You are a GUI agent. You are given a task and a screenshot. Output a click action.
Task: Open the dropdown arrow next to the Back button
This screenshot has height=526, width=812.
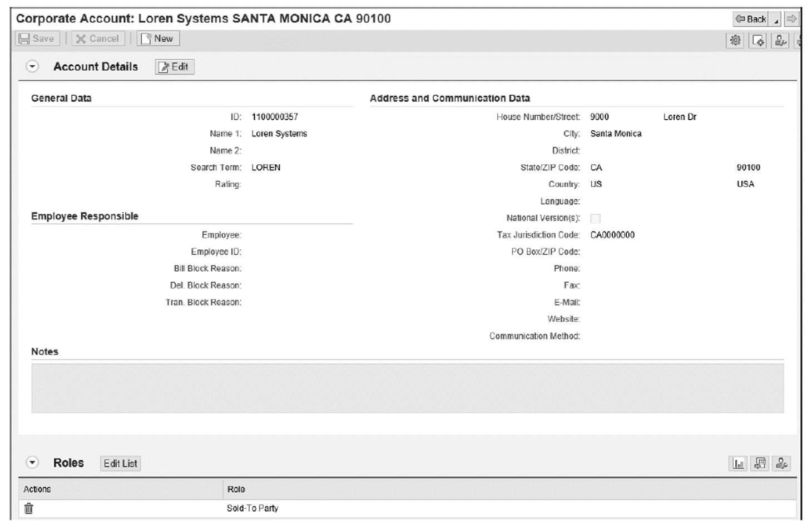[778, 21]
